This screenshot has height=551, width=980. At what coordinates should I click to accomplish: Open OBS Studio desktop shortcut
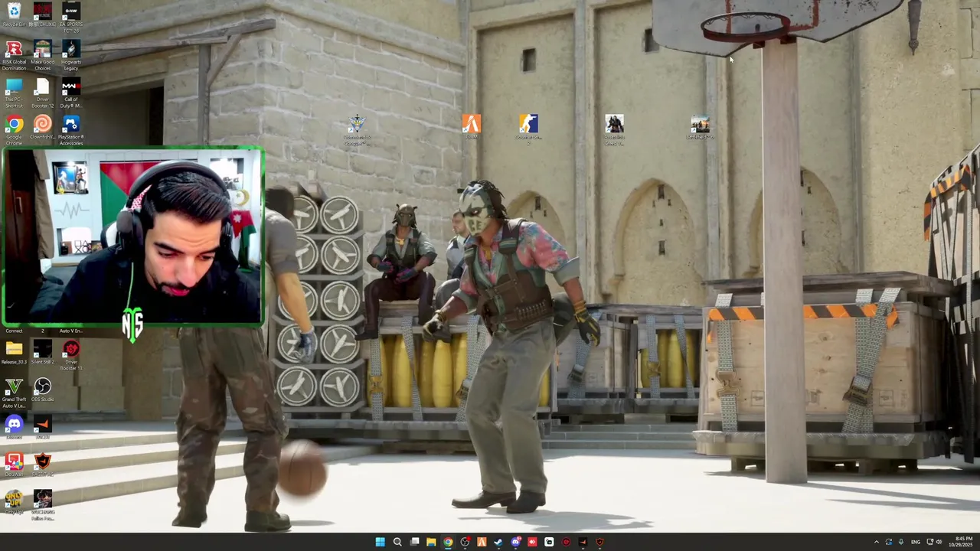42,390
